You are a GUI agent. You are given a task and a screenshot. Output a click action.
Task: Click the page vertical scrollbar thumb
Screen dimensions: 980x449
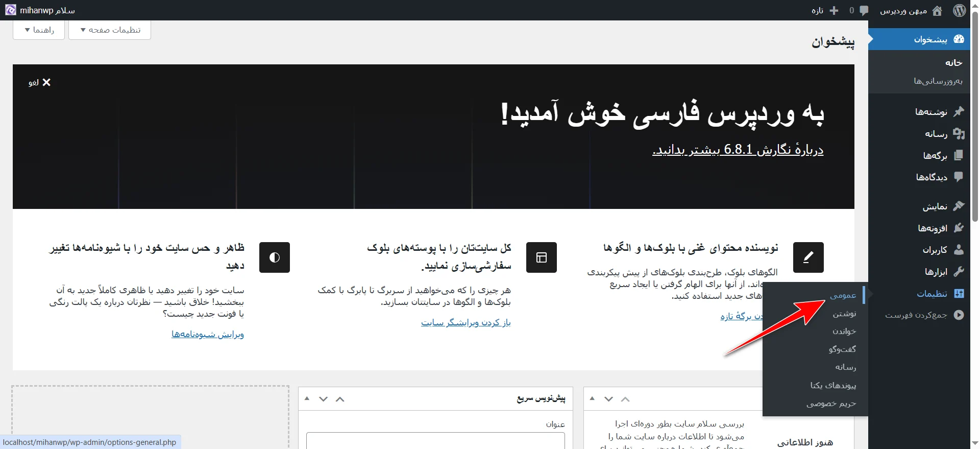pyautogui.click(x=975, y=117)
